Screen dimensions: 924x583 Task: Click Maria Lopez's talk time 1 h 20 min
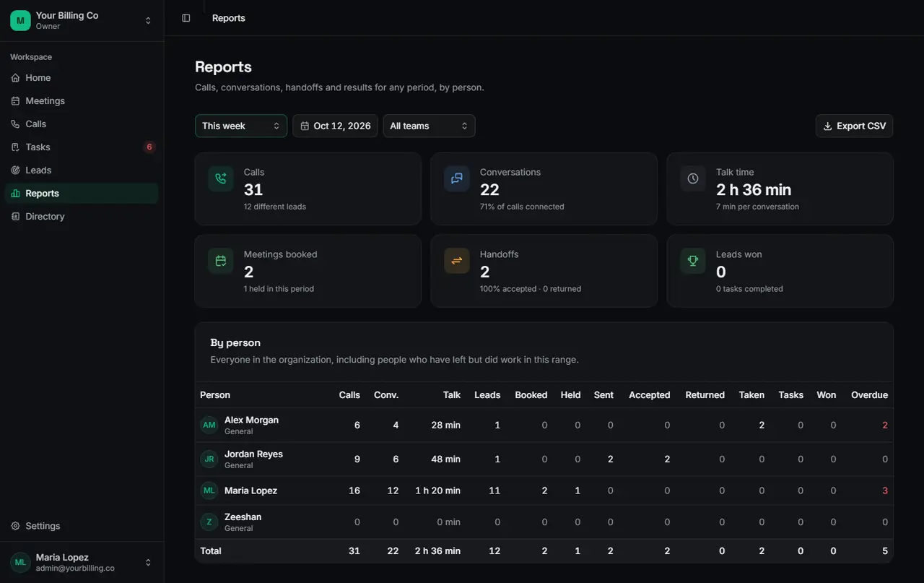tap(437, 491)
